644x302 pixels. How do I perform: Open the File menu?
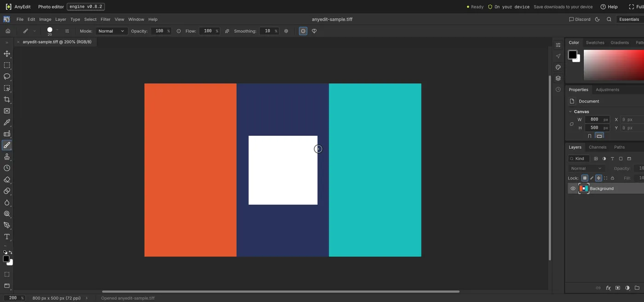coord(20,19)
